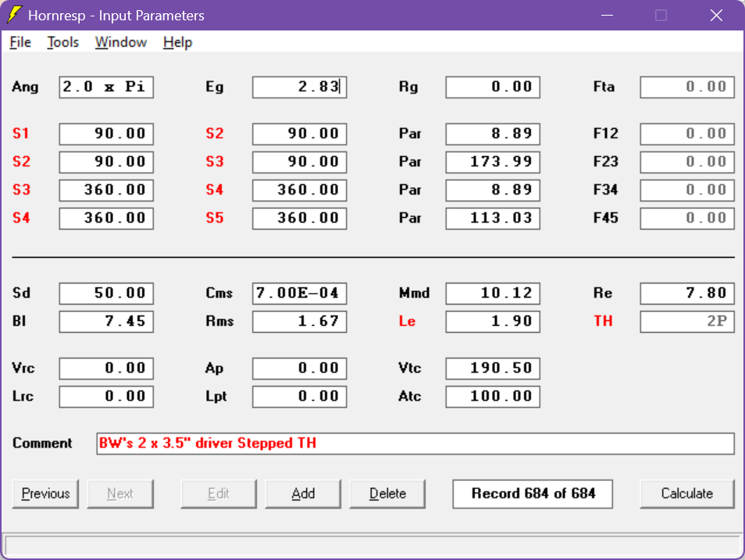The image size is (745, 560).
Task: Click the Sd input field
Action: tap(106, 293)
